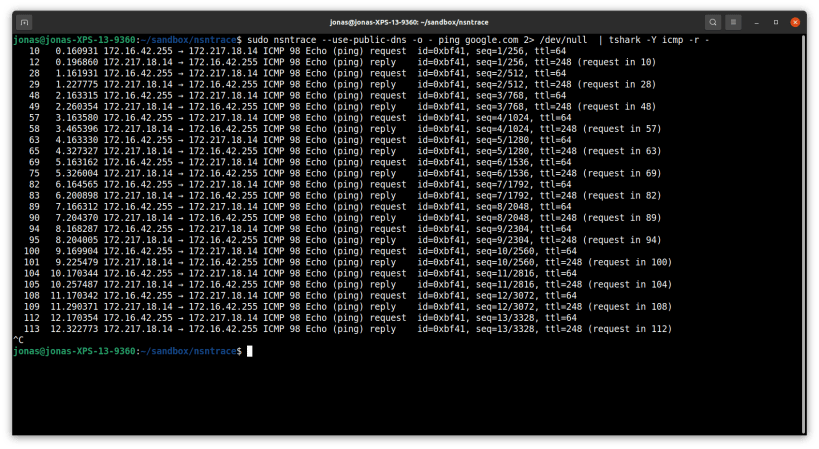Click the sudo nsntrace command line
Viewport: 819px width, 449px height.
click(361, 40)
